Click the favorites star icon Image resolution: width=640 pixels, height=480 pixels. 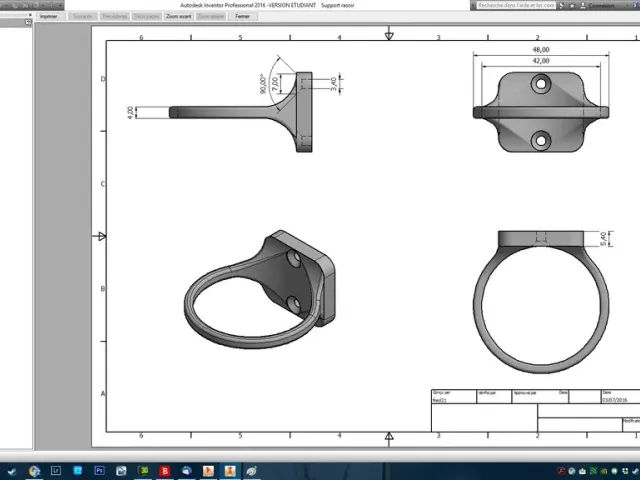572,5
